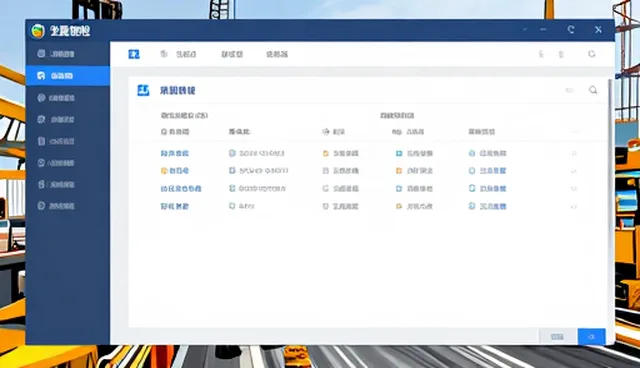Click the magnifier icon in panel header
The image size is (640, 368).
pyautogui.click(x=593, y=90)
